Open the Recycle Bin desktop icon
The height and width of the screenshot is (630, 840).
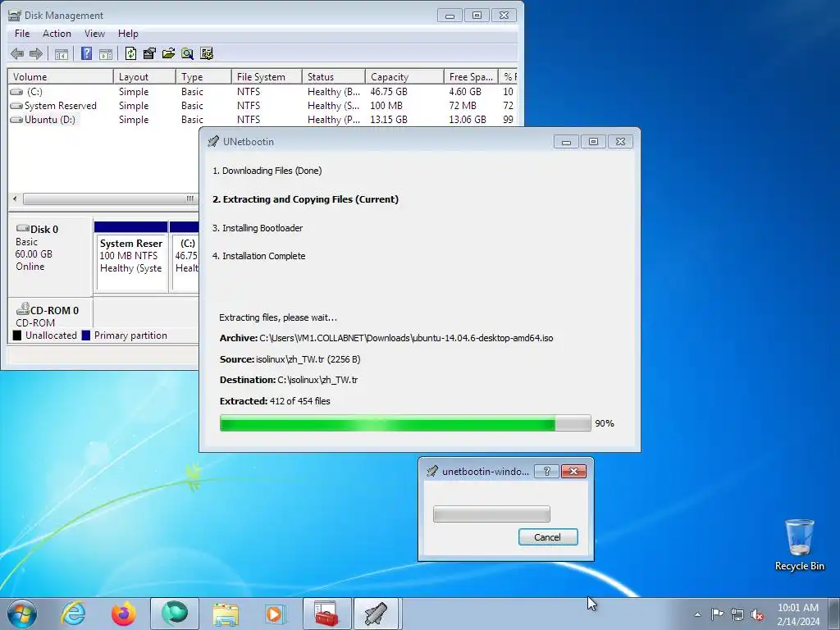(x=799, y=545)
